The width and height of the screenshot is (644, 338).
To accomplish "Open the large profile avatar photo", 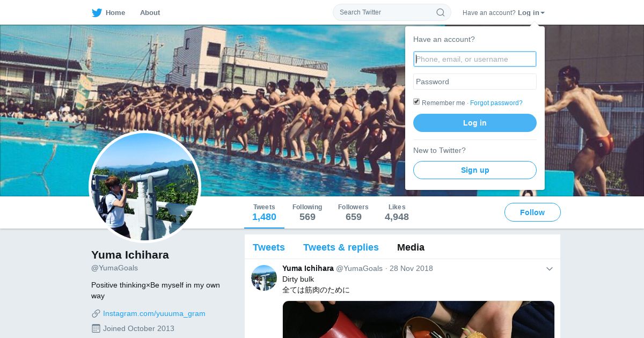I will click(145, 186).
